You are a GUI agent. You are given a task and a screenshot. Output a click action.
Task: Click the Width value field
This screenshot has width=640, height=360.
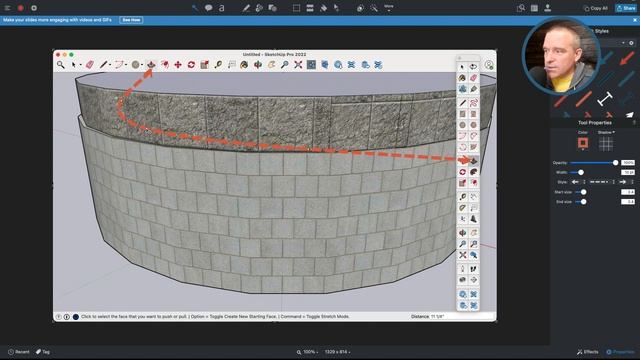[628, 172]
